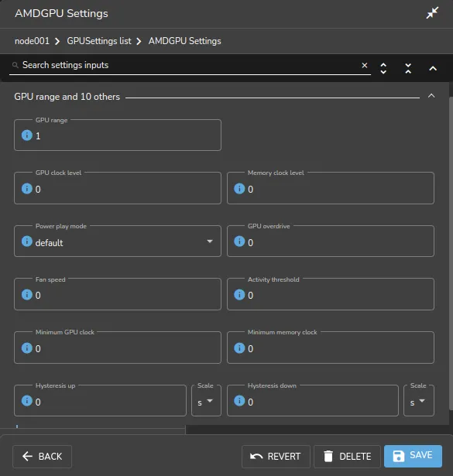Show info for Memory clock level
Viewport: 453px width, 476px height.
(239, 189)
